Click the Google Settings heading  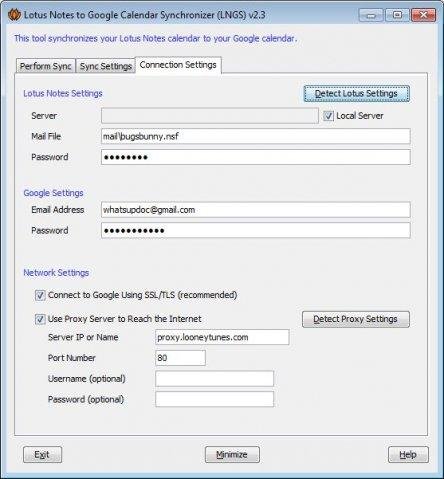[x=53, y=193]
